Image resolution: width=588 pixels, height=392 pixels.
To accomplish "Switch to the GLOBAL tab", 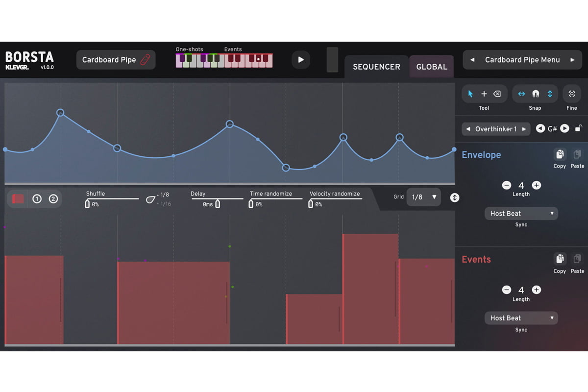I will click(432, 67).
